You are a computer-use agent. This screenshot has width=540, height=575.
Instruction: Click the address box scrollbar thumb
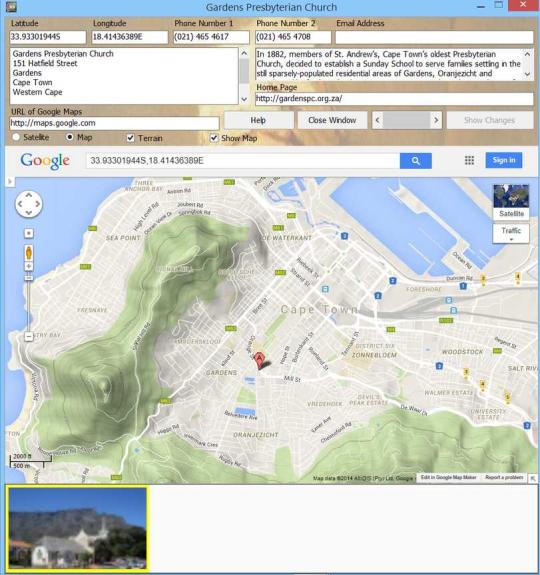pyautogui.click(x=244, y=70)
